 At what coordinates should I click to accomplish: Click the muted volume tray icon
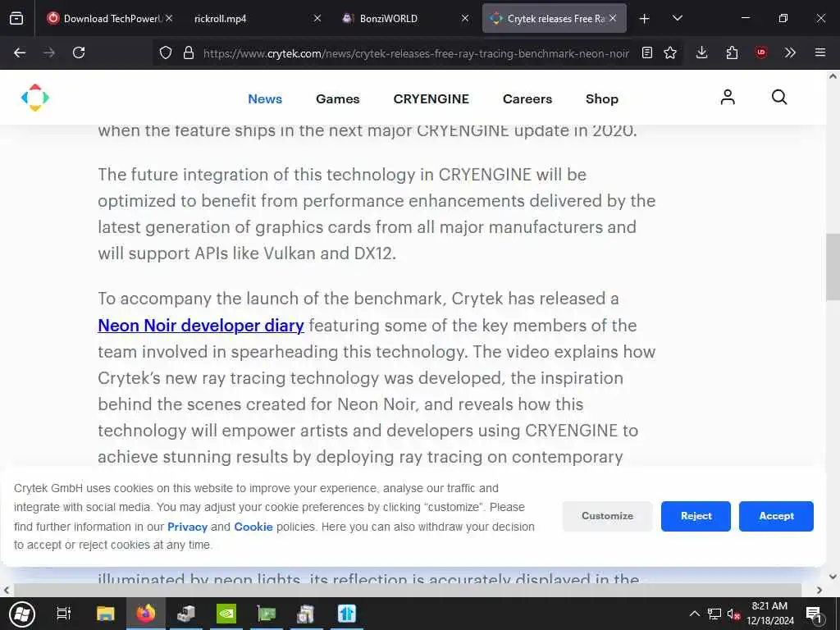point(733,614)
